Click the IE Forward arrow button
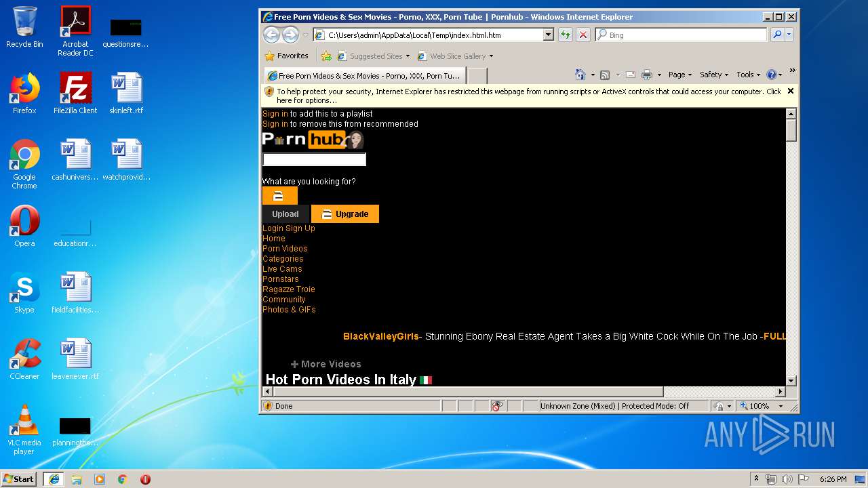 pyautogui.click(x=290, y=35)
